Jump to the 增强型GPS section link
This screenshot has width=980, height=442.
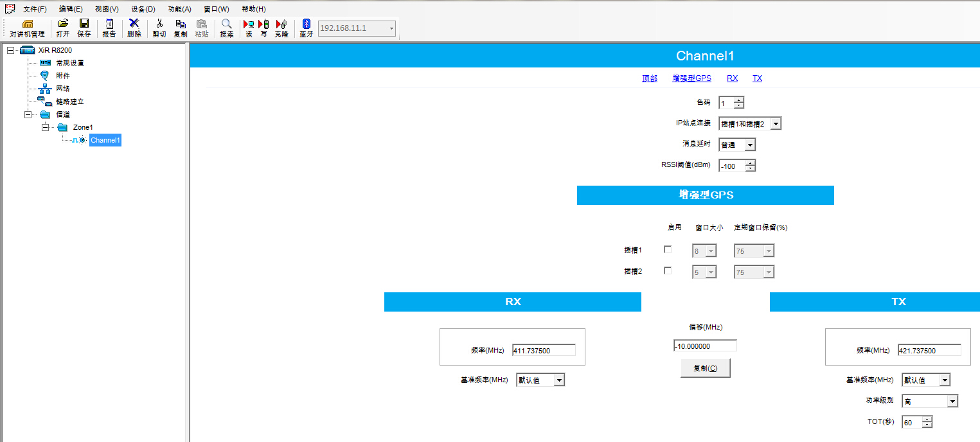691,78
